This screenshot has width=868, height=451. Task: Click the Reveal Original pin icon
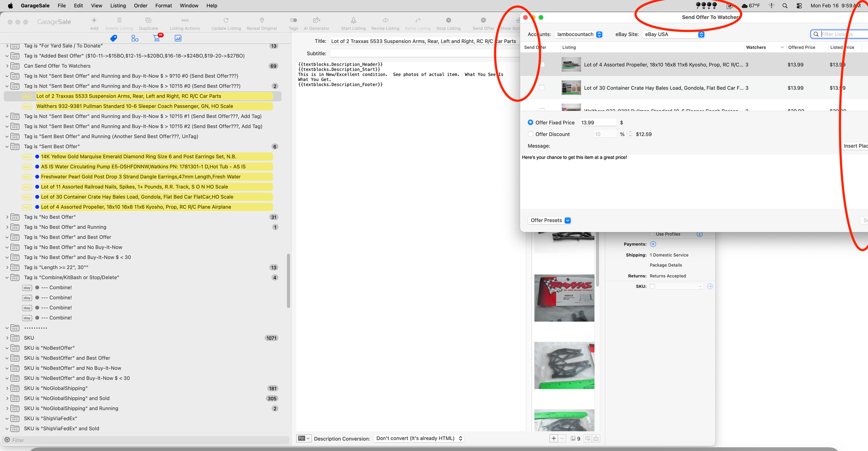click(x=262, y=21)
